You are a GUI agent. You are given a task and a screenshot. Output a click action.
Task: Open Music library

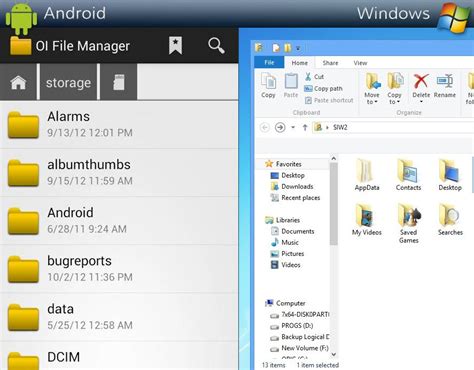[285, 242]
